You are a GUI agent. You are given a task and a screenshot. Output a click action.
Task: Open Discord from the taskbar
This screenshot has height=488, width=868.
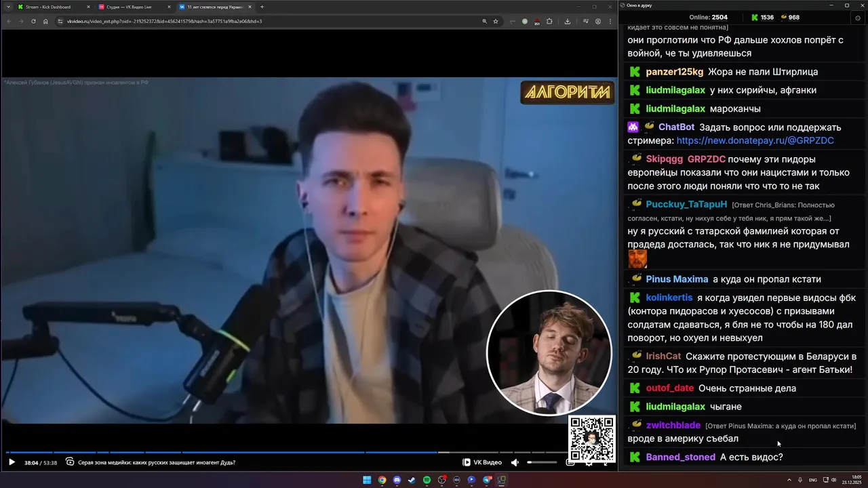[397, 480]
